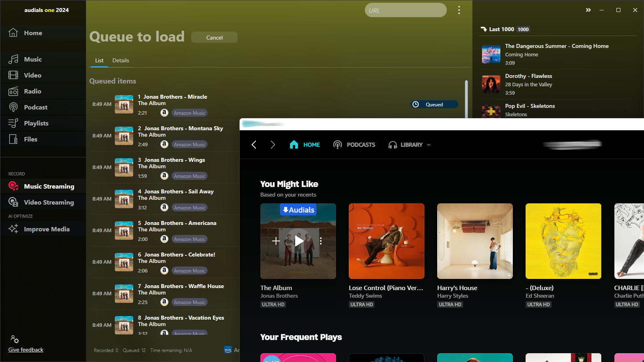Play The Album by Jonas Brothers
This screenshot has height=362, width=644.
[x=299, y=241]
